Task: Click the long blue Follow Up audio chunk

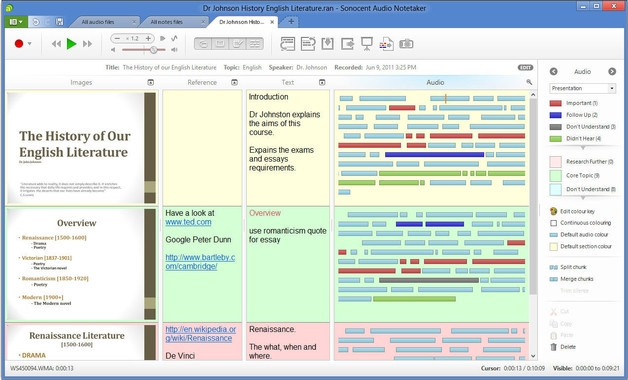Action: tap(434, 155)
